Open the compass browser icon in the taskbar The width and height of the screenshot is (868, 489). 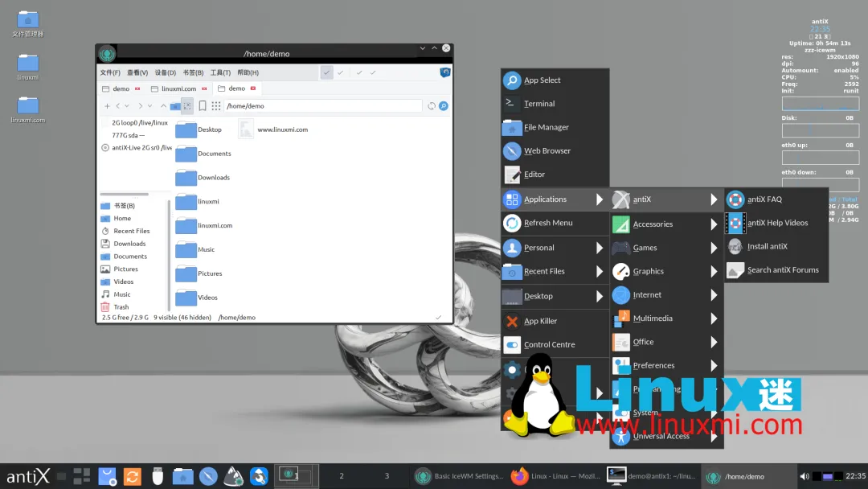[x=208, y=476]
